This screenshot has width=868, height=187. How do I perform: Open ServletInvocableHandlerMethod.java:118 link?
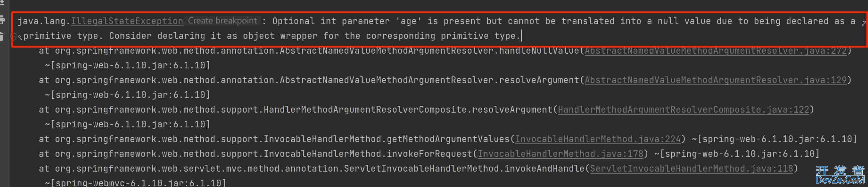691,169
